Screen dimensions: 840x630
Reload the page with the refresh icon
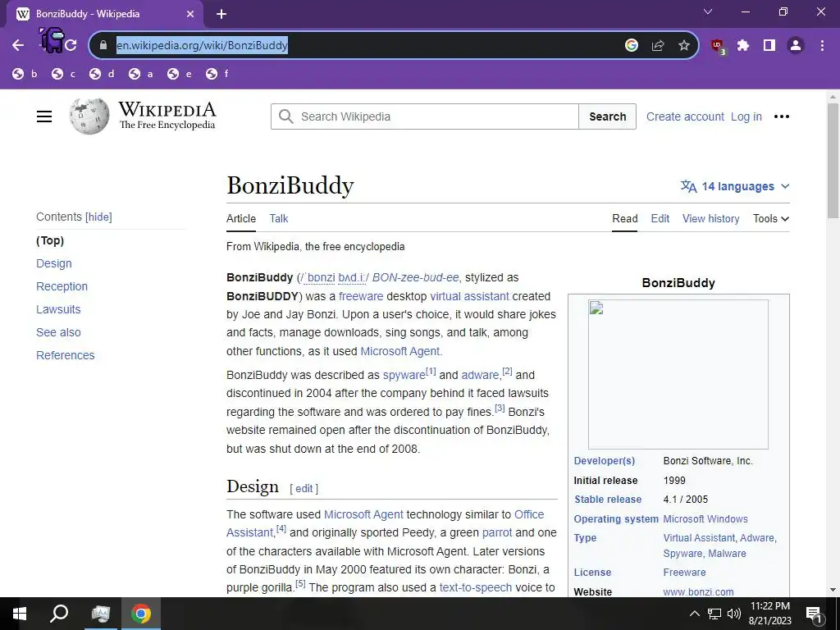[71, 45]
